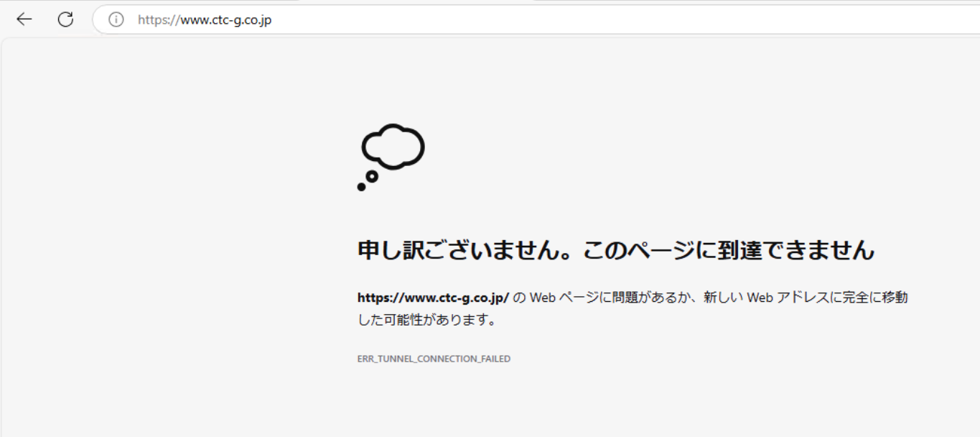Click the text した可能性があります。
Image resolution: width=980 pixels, height=437 pixels.
427,320
